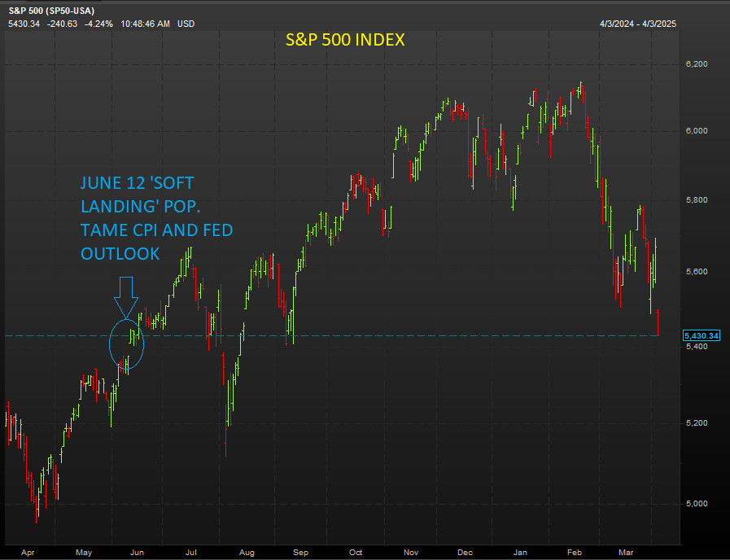Viewport: 730px width, 560px height.
Task: Click the Apr label on time axis
Action: [x=28, y=553]
